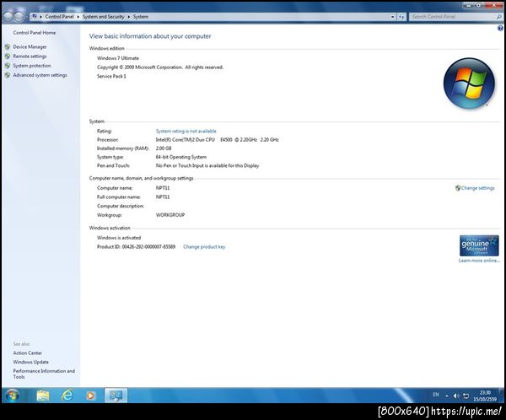This screenshot has width=506, height=420.
Task: Click Change product key link
Action: click(204, 246)
